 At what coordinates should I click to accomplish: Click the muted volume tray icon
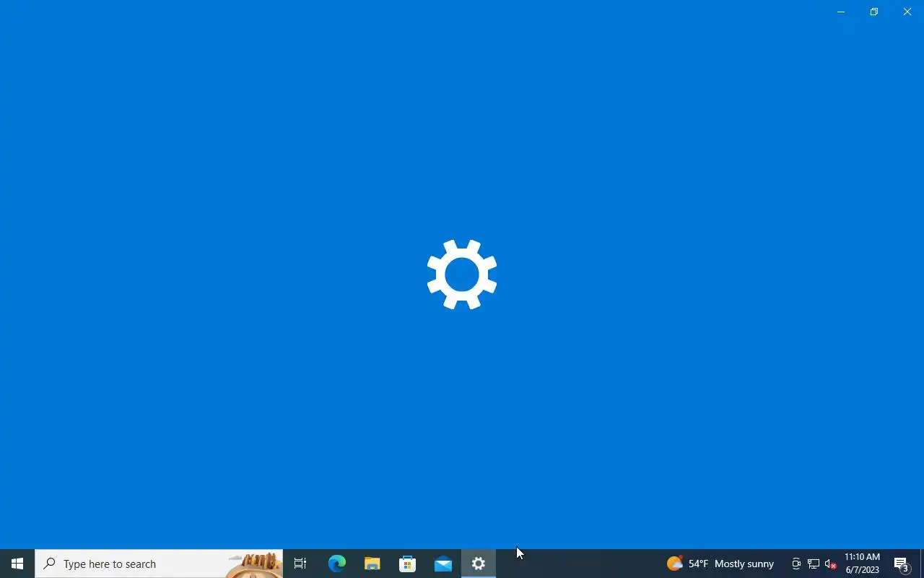(831, 564)
